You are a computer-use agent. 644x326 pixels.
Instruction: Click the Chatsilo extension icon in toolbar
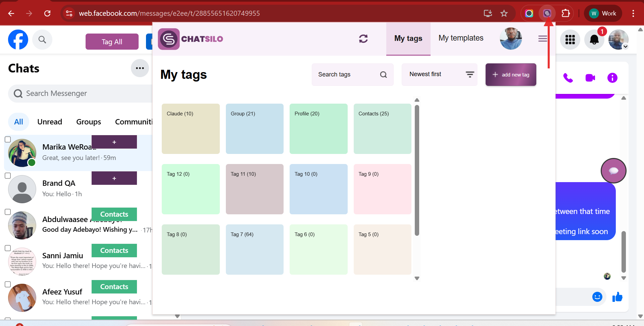coord(547,13)
